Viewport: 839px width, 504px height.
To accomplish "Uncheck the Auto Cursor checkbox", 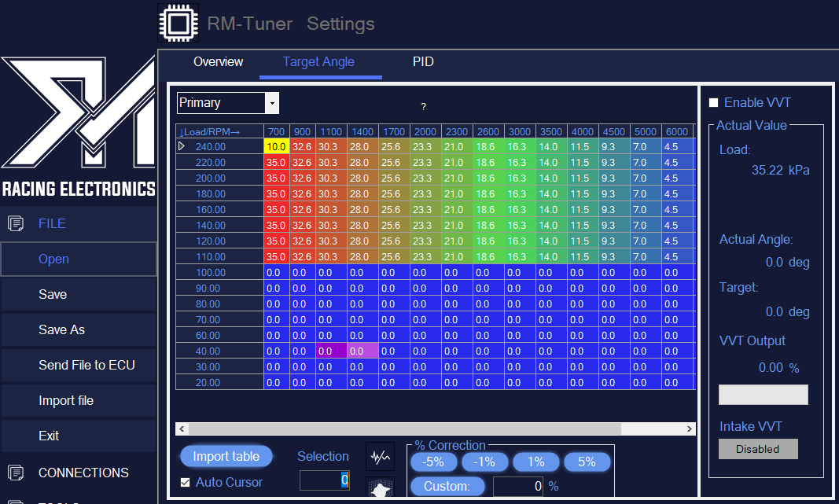I will click(x=186, y=482).
